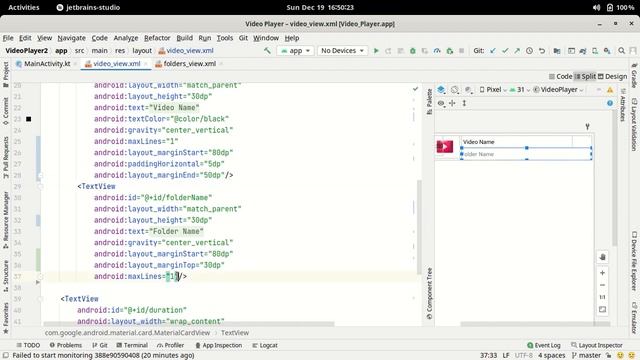Click the layout warning triangle icon
This screenshot has width=640, height=360.
tap(610, 90)
